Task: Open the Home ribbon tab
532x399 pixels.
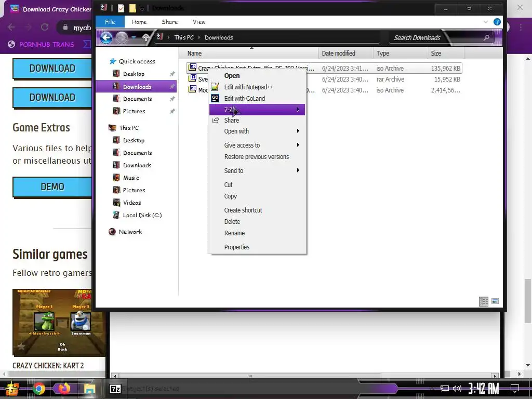Action: click(139, 22)
